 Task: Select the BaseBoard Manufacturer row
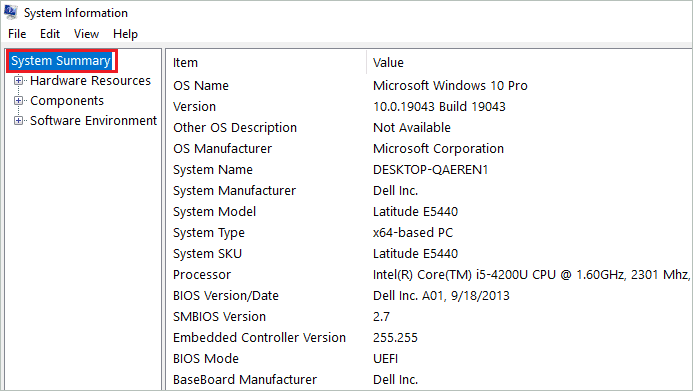coord(245,380)
